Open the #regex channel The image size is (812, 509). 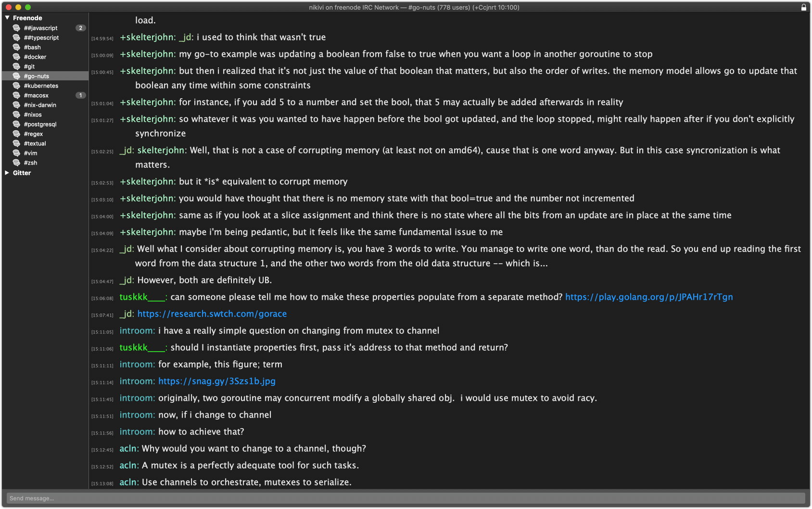point(33,134)
